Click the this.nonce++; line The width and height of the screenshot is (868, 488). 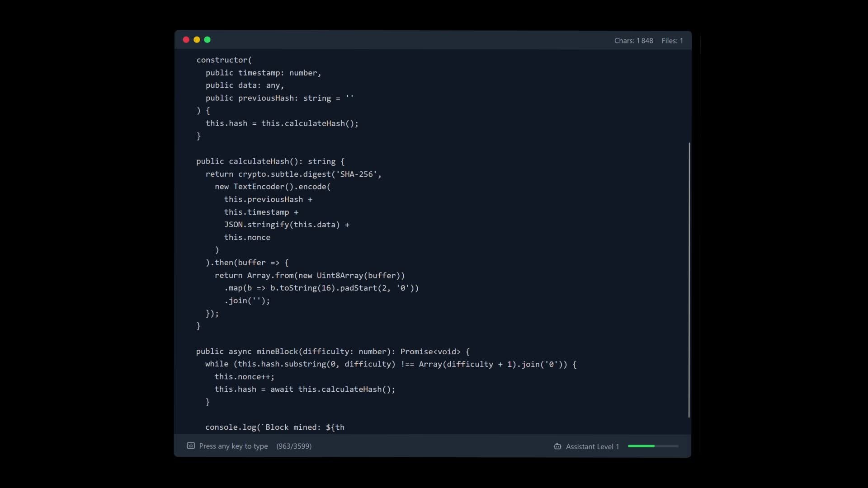tap(244, 376)
